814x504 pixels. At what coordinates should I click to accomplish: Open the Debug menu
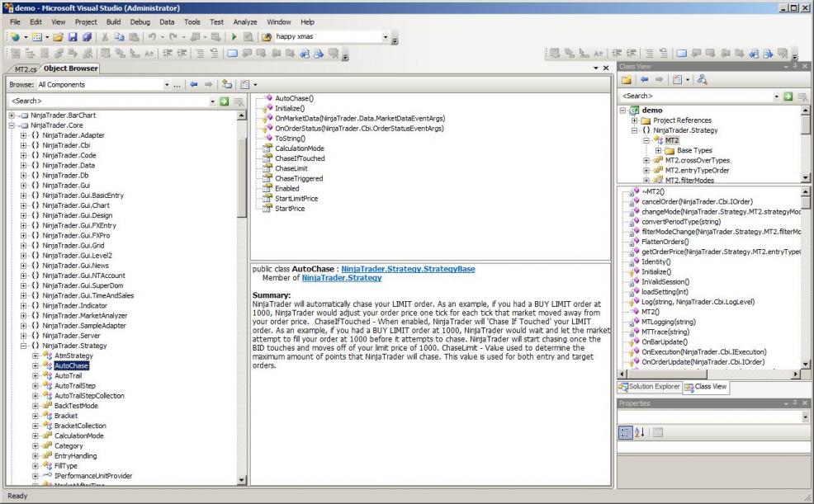(x=140, y=21)
